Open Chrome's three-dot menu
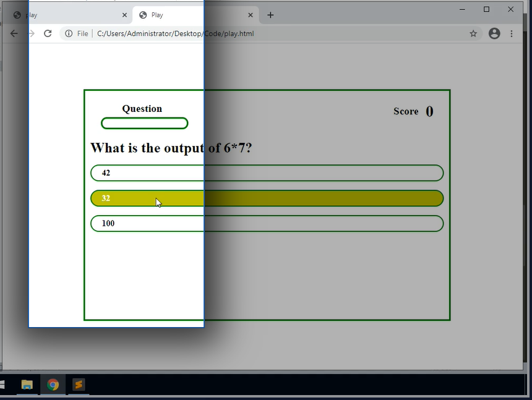 point(512,33)
